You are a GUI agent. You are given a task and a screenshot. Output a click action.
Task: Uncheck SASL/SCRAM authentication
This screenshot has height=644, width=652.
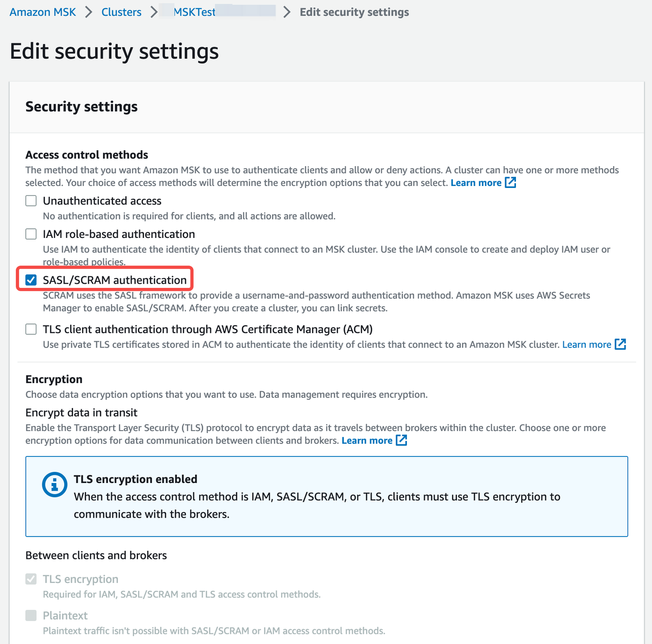(31, 280)
